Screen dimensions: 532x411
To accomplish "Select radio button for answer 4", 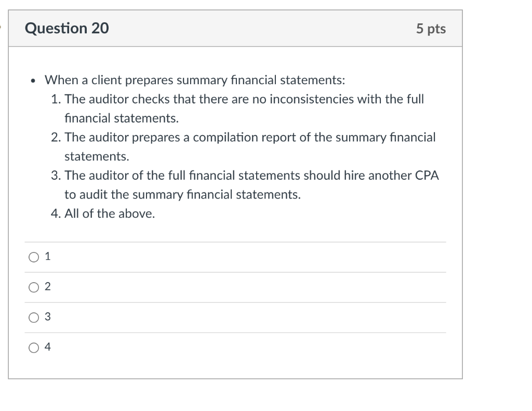I will [33, 347].
